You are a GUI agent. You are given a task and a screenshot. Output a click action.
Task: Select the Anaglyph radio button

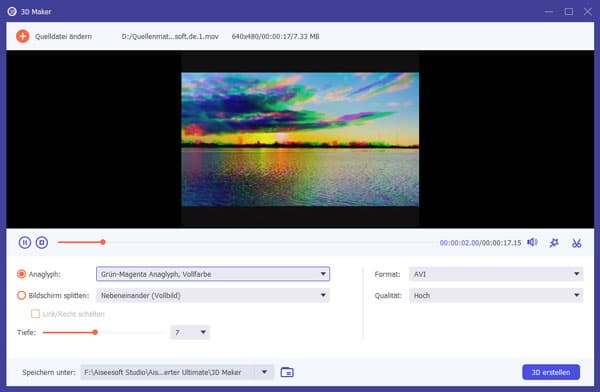(x=21, y=274)
